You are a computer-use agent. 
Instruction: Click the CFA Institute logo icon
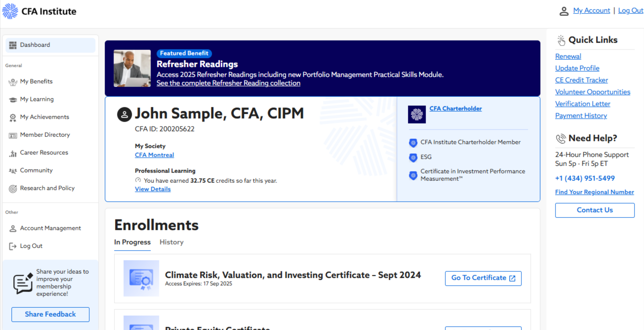[10, 11]
